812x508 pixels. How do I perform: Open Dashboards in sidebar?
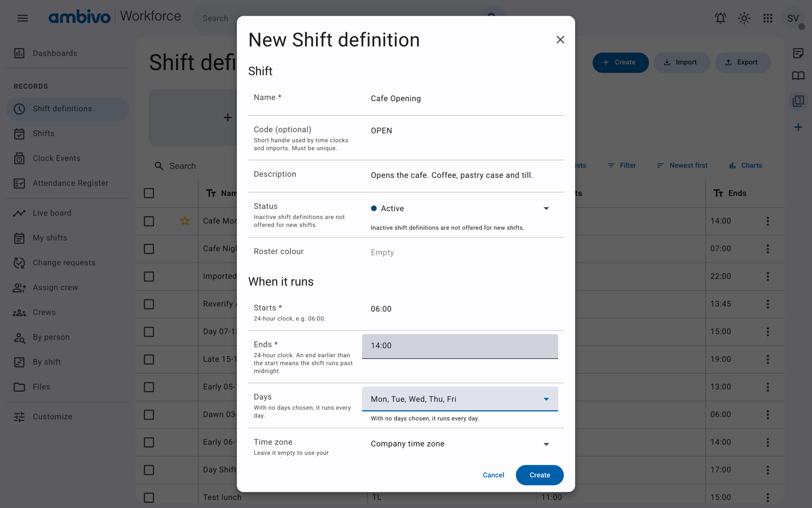click(68, 53)
